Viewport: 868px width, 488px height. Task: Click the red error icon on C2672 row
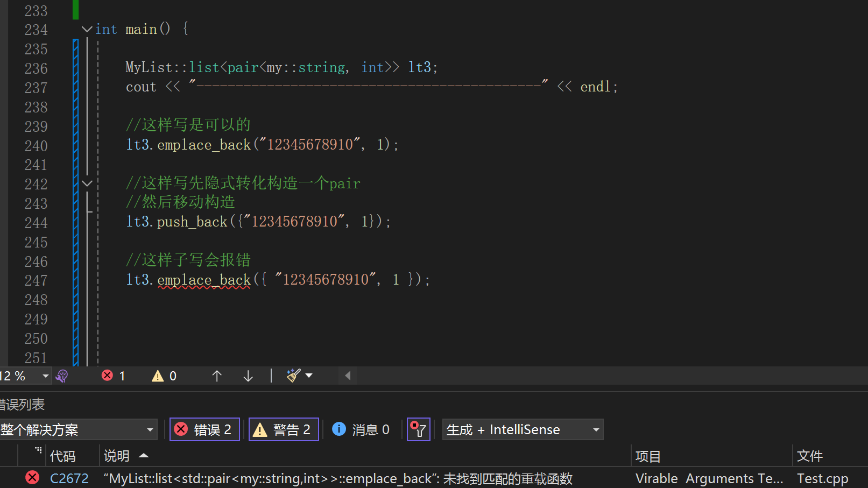pos(32,477)
